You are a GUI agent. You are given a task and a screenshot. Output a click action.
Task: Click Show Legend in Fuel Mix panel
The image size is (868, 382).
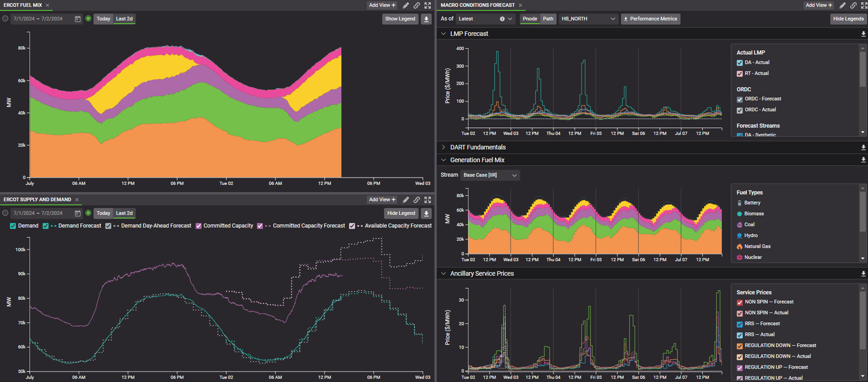[400, 19]
